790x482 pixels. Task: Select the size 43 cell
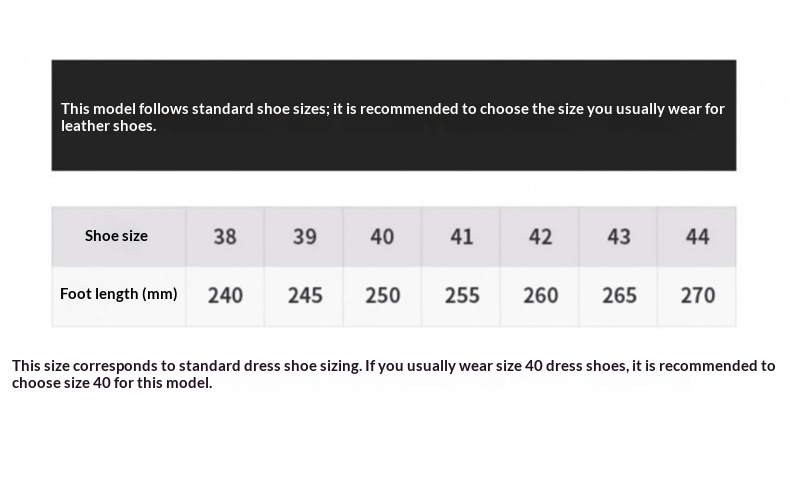click(619, 236)
